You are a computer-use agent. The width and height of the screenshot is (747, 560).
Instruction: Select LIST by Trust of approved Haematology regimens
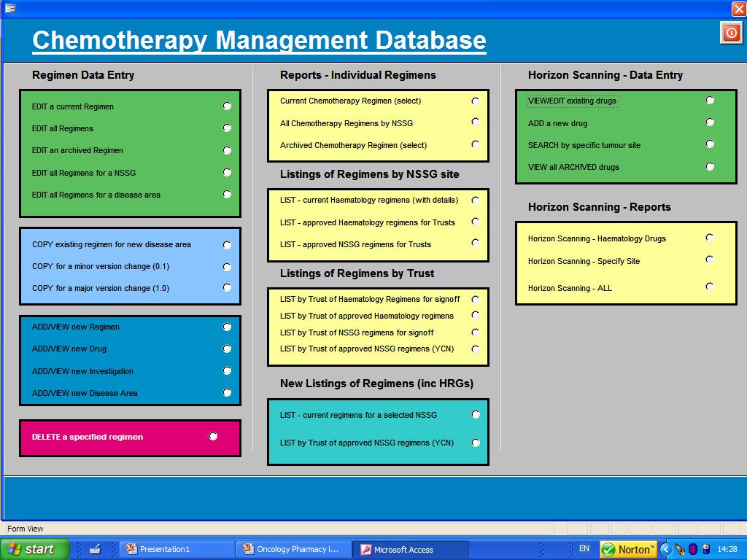pyautogui.click(x=476, y=315)
